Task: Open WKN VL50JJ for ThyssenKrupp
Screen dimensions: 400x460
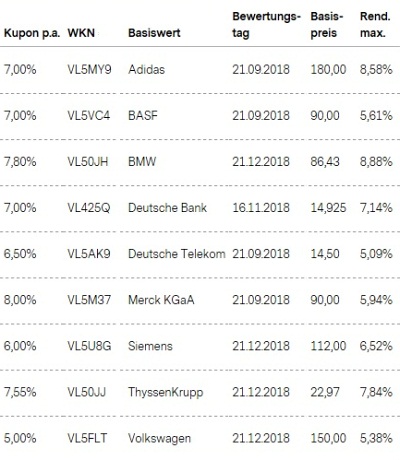Action: [x=87, y=392]
